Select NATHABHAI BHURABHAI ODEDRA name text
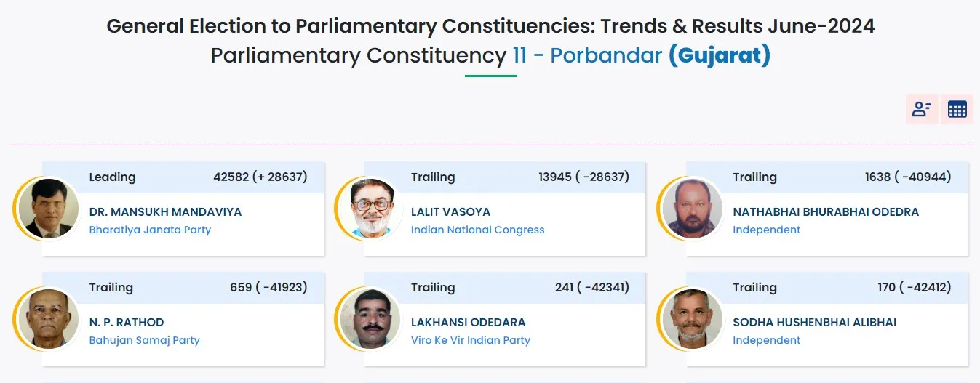 (825, 212)
